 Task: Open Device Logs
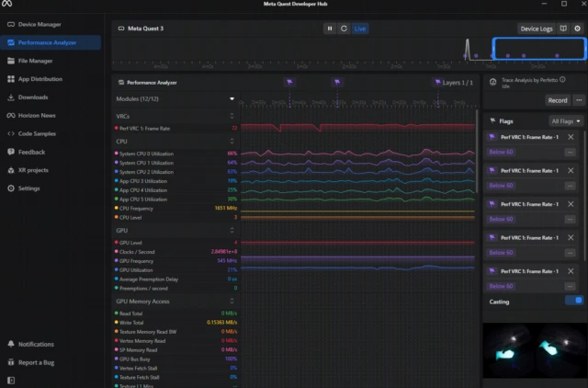[537, 29]
